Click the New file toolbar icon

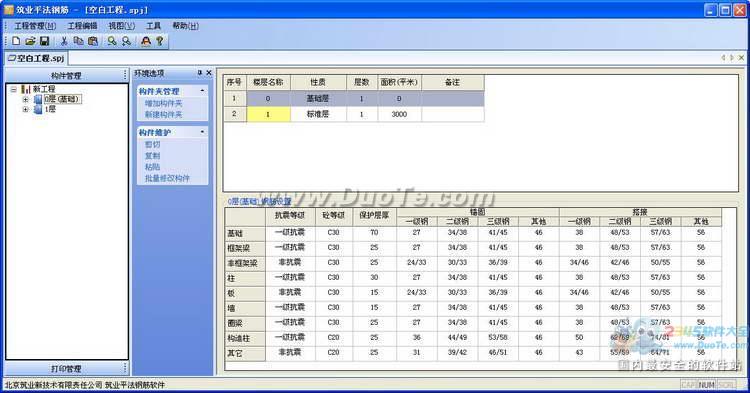click(16, 41)
